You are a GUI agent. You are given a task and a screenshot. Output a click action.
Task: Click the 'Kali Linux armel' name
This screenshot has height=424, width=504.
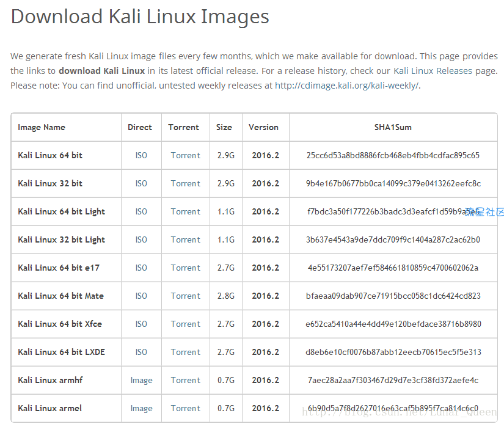tap(50, 408)
